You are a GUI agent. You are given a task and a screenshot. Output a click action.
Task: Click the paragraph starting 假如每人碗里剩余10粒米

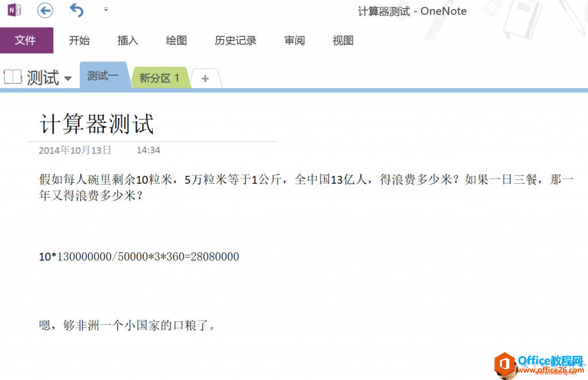click(x=306, y=187)
